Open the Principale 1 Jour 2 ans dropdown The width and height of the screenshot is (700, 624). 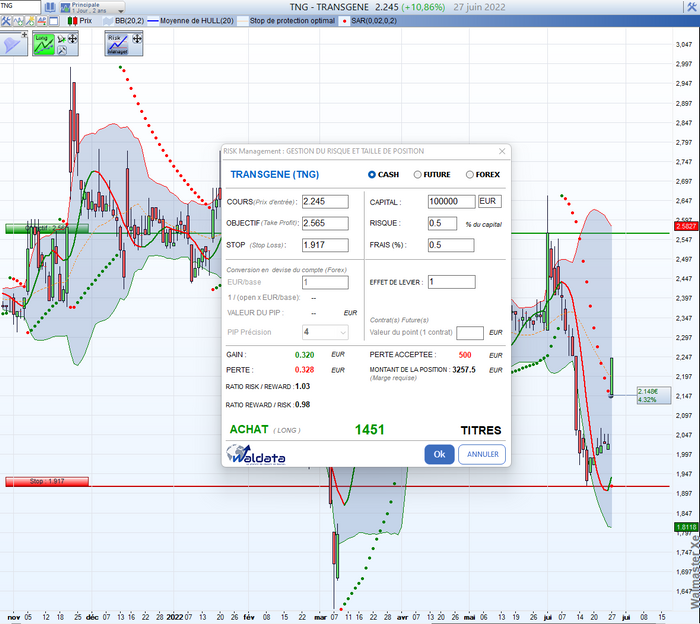point(121,10)
